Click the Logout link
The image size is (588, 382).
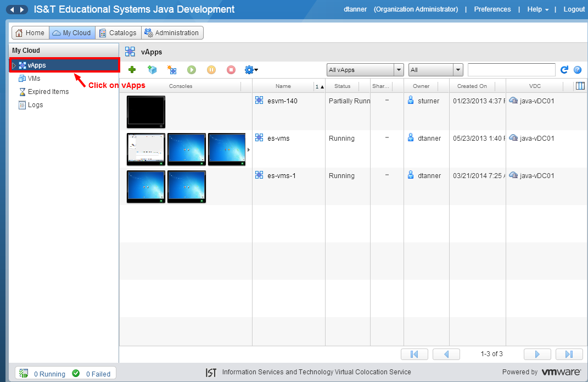[x=574, y=9]
